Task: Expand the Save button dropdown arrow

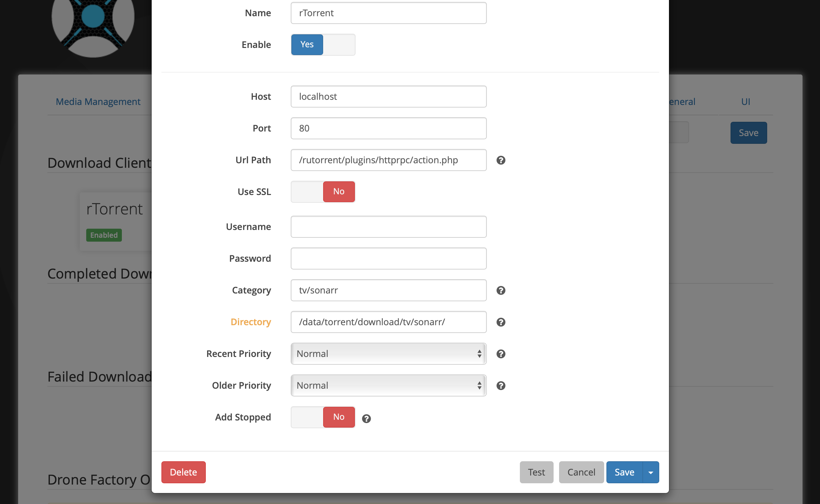Action: click(650, 472)
